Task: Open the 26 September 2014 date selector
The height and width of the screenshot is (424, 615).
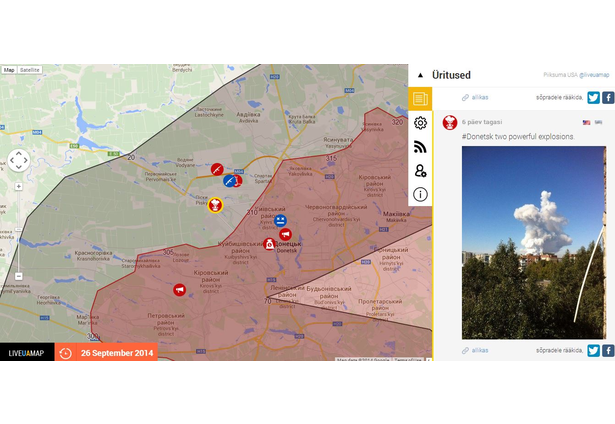Action: coord(117,353)
